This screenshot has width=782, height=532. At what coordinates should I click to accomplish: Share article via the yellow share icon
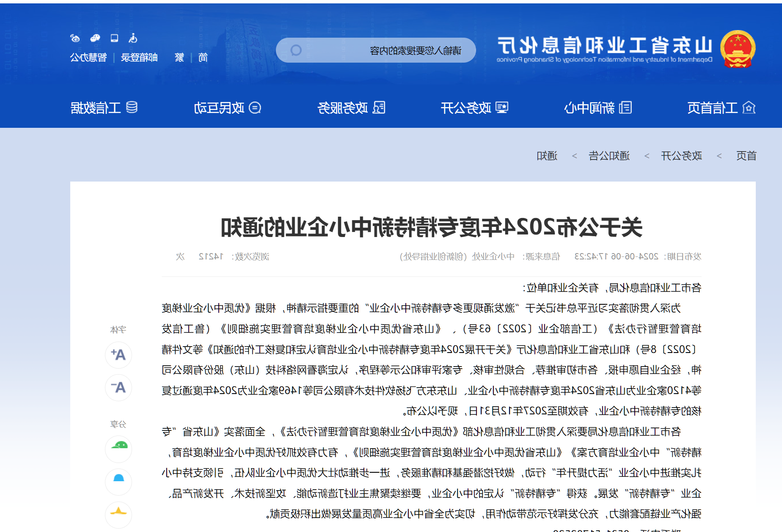coord(118,515)
